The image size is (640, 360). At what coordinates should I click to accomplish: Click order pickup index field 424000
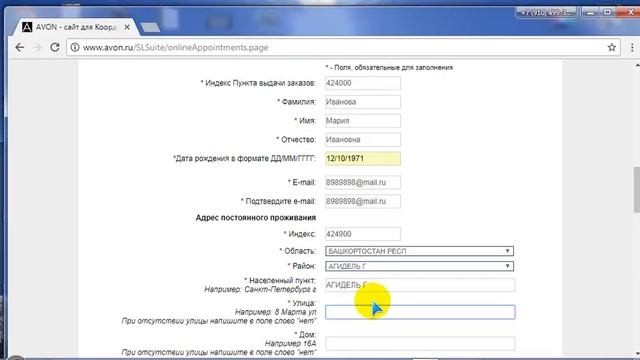(363, 83)
